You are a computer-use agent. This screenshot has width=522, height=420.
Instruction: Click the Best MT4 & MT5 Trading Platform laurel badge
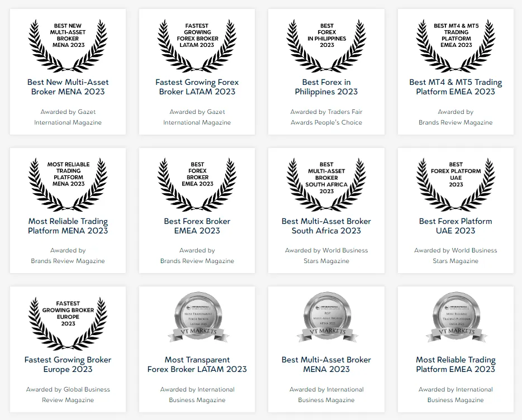[x=455, y=45]
